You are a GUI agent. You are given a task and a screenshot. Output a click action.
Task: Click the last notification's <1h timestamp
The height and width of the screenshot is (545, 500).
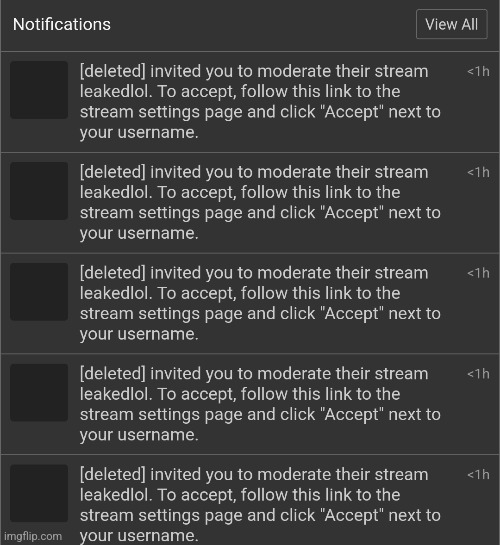coord(478,475)
